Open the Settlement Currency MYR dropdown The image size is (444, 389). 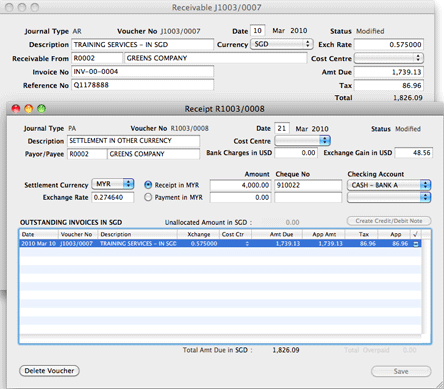(x=113, y=184)
